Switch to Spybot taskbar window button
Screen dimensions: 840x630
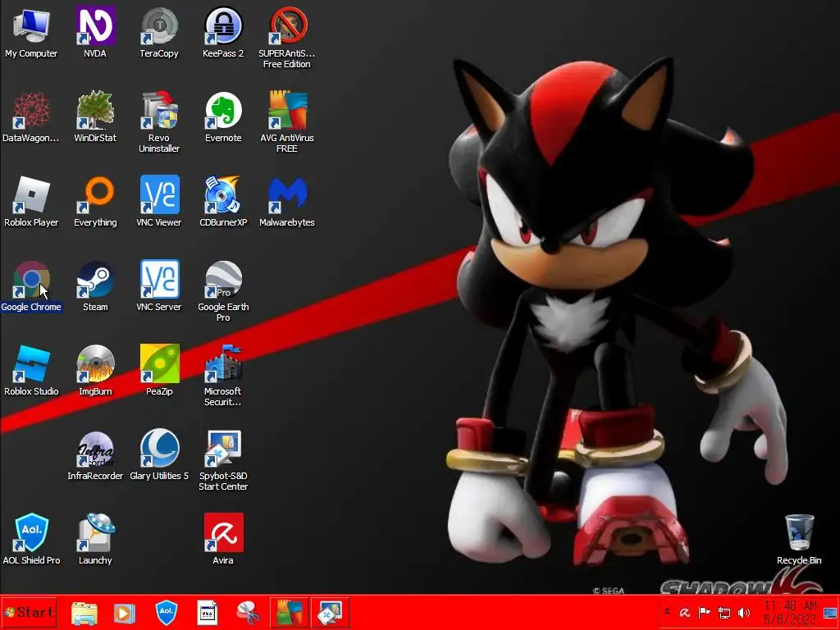(x=330, y=613)
